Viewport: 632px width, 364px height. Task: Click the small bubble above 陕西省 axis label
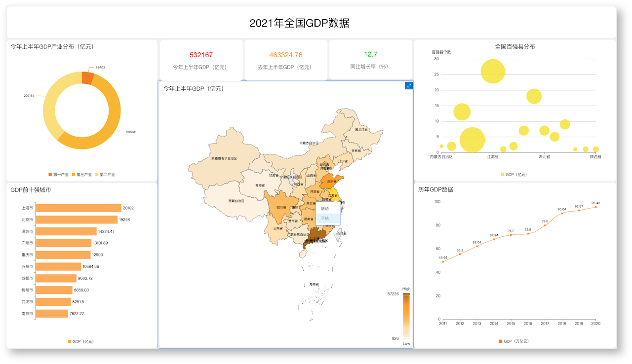coord(596,149)
